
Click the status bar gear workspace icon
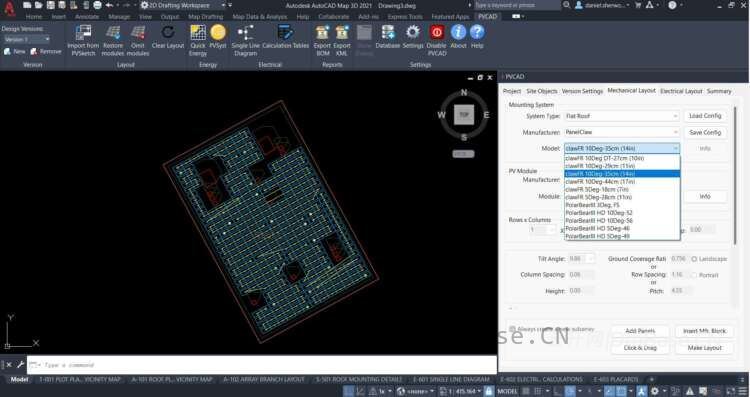click(655, 391)
